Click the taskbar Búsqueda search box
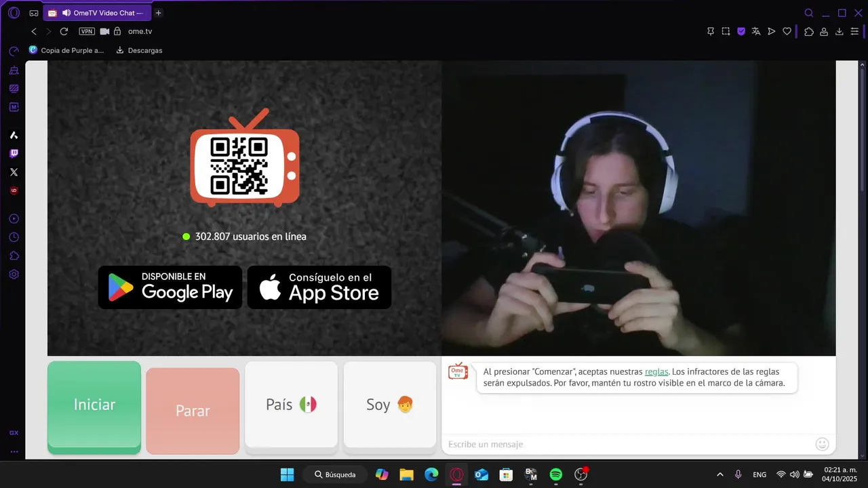 [x=336, y=474]
